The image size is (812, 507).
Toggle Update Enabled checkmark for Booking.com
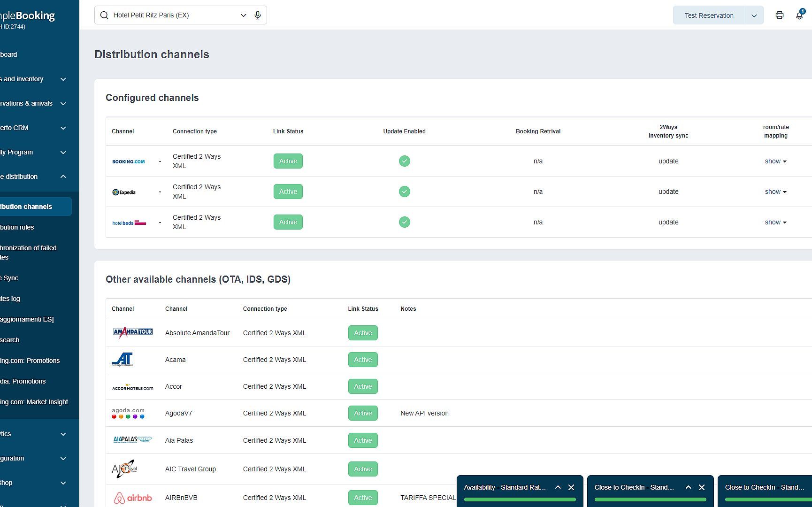[x=404, y=161]
